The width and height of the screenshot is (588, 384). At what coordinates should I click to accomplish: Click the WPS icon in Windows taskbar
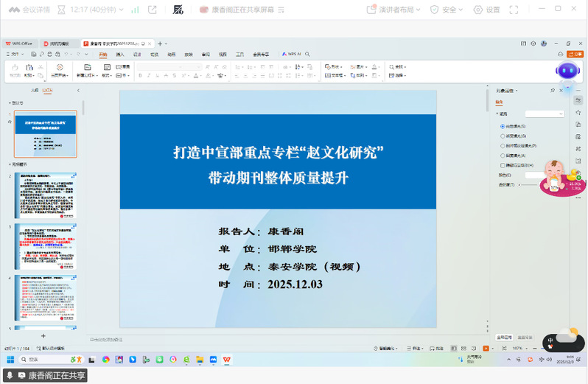coord(226,359)
